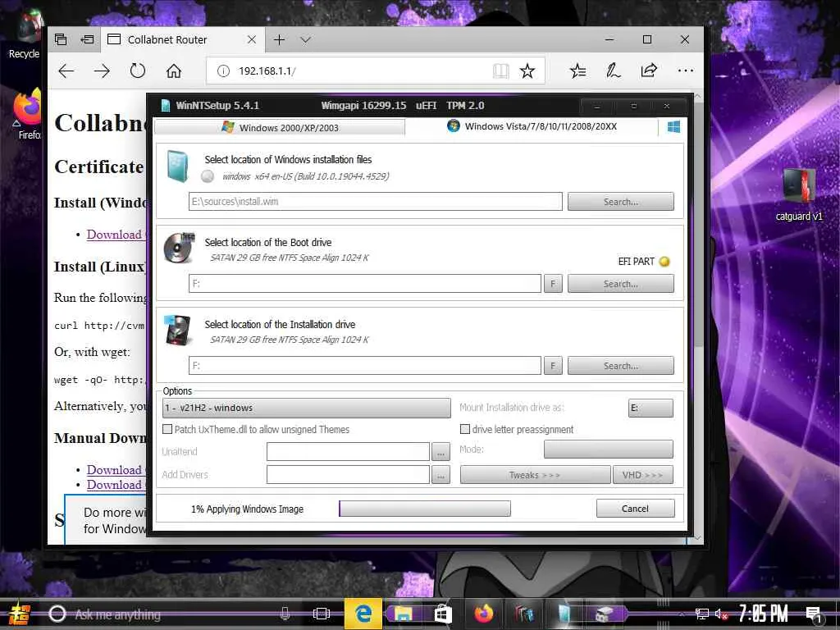Click the Applying Windows Image progress bar
Viewport: 840px width, 630px height.
click(425, 509)
